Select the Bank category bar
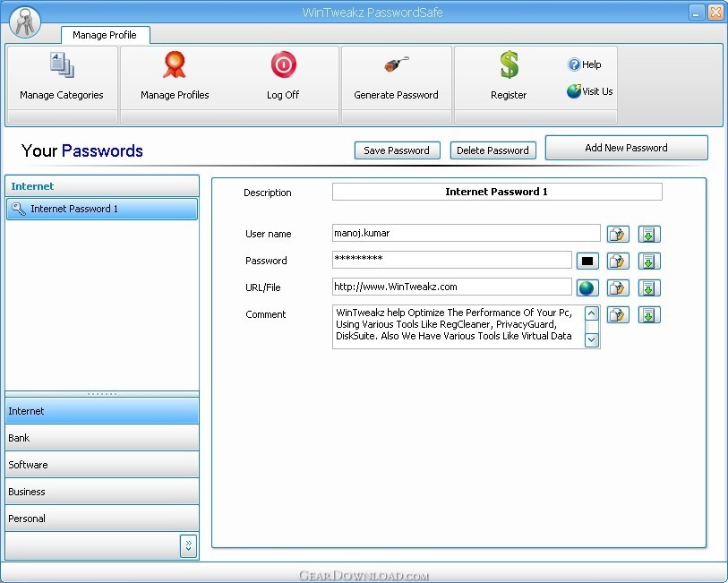This screenshot has width=728, height=583. [102, 438]
